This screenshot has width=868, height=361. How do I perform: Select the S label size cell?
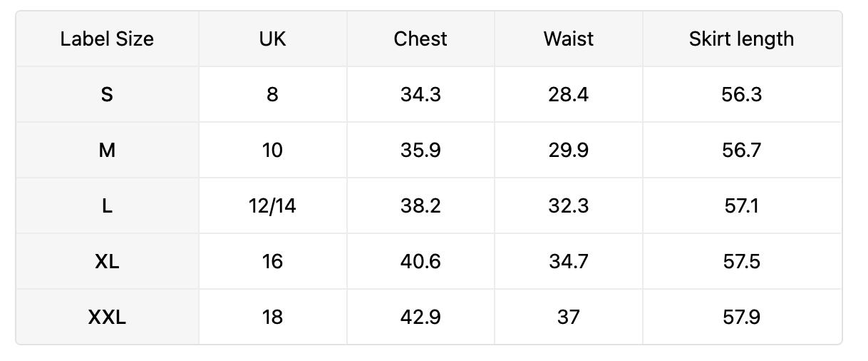click(107, 94)
